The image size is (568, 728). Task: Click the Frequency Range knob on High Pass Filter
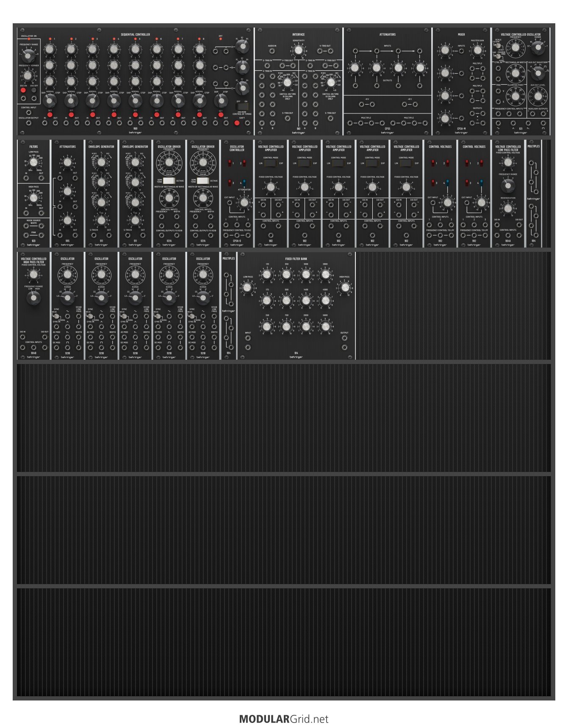pyautogui.click(x=33, y=298)
